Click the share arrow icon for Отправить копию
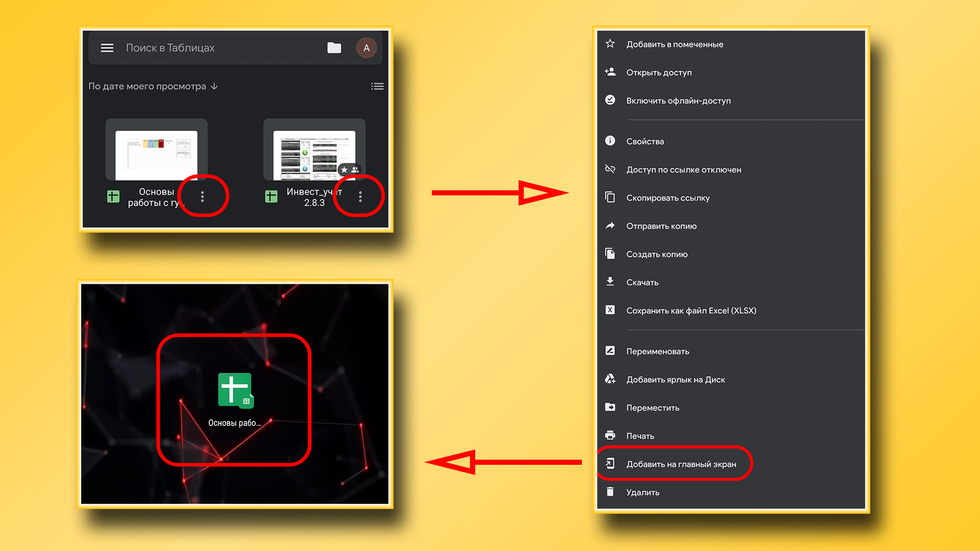 tap(610, 226)
